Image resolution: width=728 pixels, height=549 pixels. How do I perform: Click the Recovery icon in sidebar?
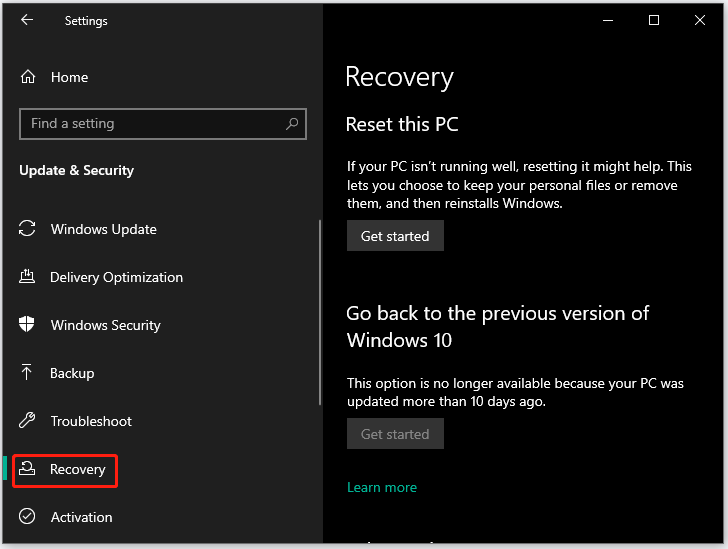tap(27, 469)
